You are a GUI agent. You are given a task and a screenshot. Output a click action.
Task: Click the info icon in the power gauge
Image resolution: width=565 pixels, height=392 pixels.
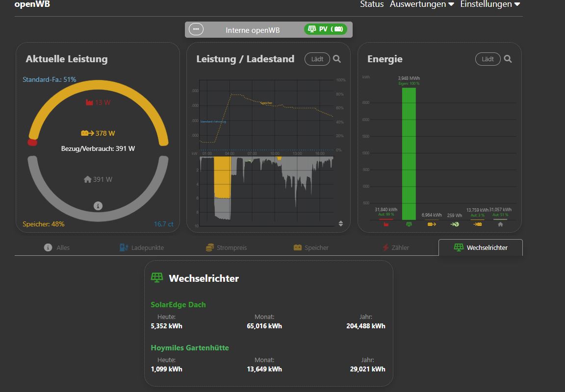click(98, 206)
